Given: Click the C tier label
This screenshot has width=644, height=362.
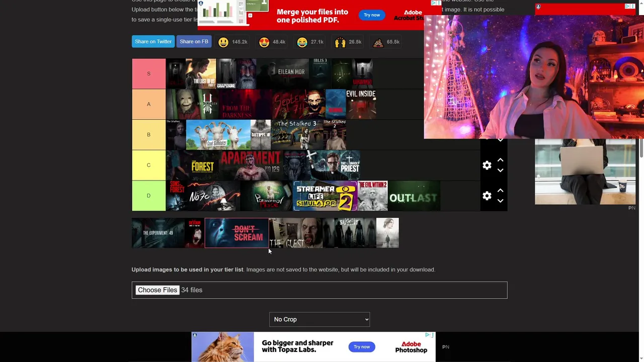Looking at the screenshot, I should pyautogui.click(x=148, y=165).
